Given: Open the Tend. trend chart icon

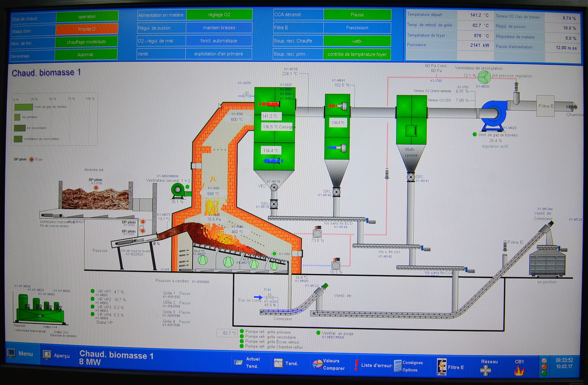Looking at the screenshot, I should [x=278, y=363].
